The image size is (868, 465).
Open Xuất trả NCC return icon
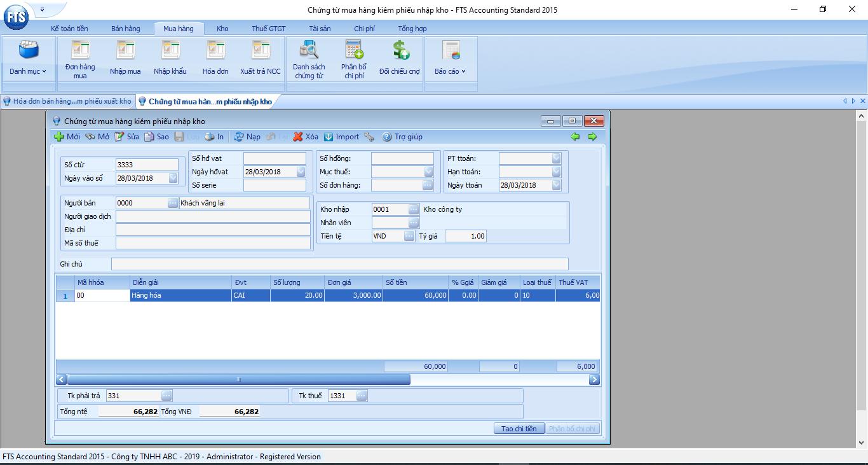(261, 58)
